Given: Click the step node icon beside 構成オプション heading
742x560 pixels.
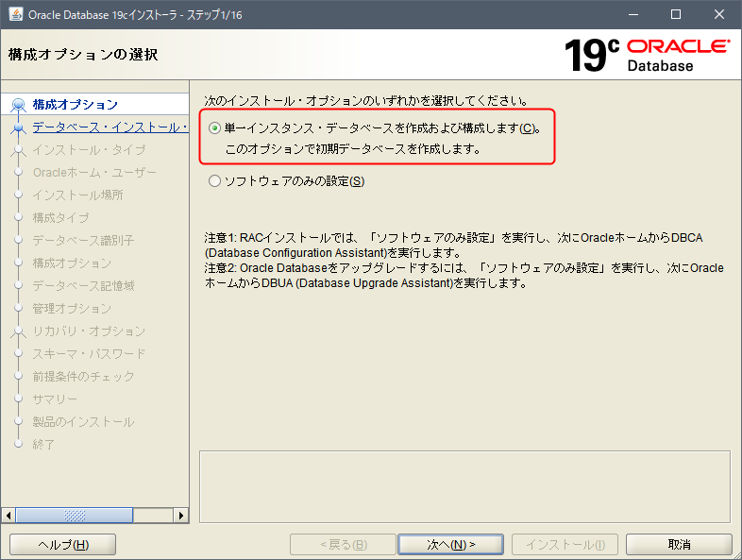Looking at the screenshot, I should tap(19, 105).
